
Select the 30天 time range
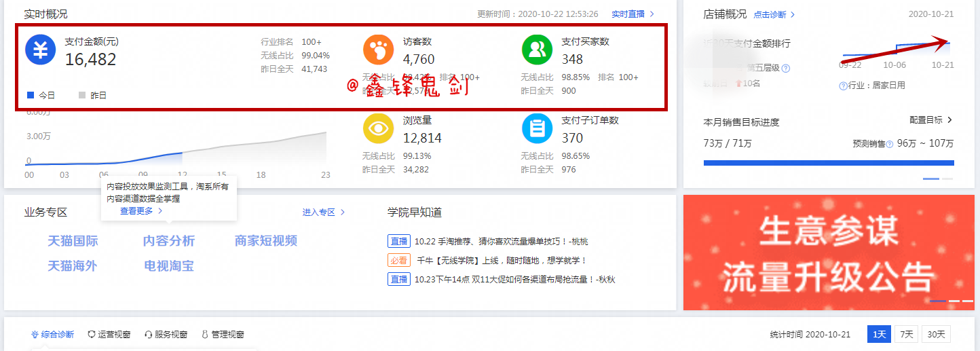(936, 334)
